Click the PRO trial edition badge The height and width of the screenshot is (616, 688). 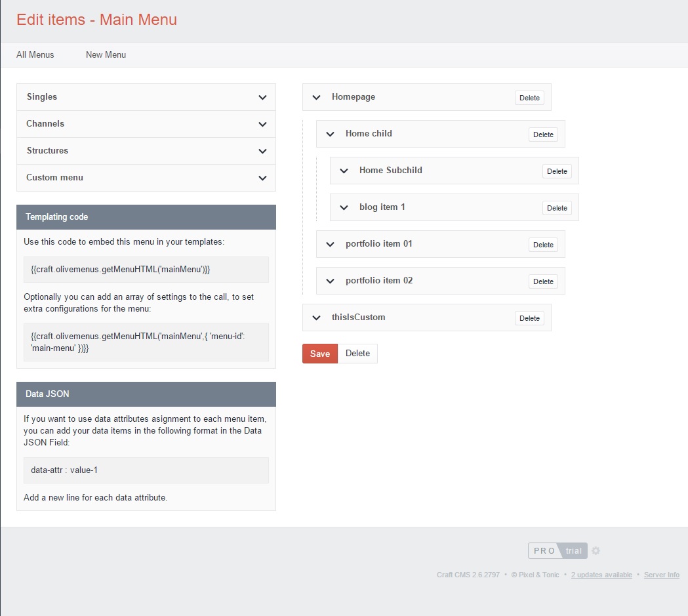pyautogui.click(x=557, y=551)
